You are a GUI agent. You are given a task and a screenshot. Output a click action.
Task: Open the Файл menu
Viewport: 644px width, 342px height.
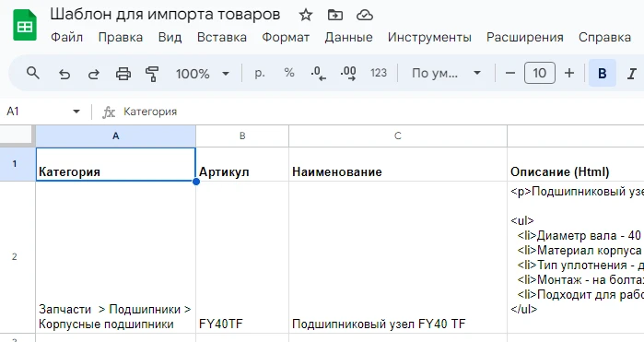[66, 38]
